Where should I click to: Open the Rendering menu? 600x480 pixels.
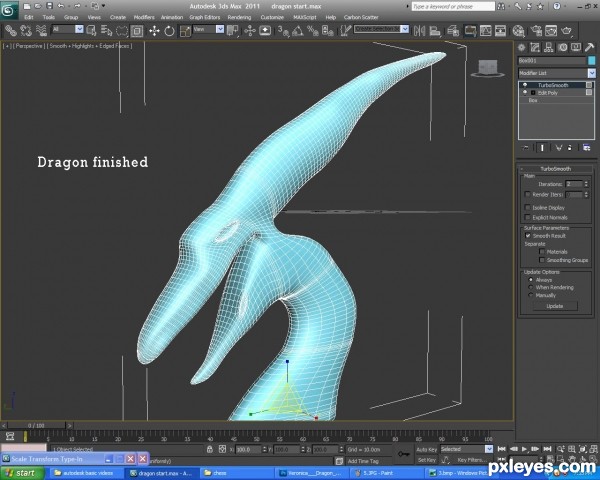240,17
